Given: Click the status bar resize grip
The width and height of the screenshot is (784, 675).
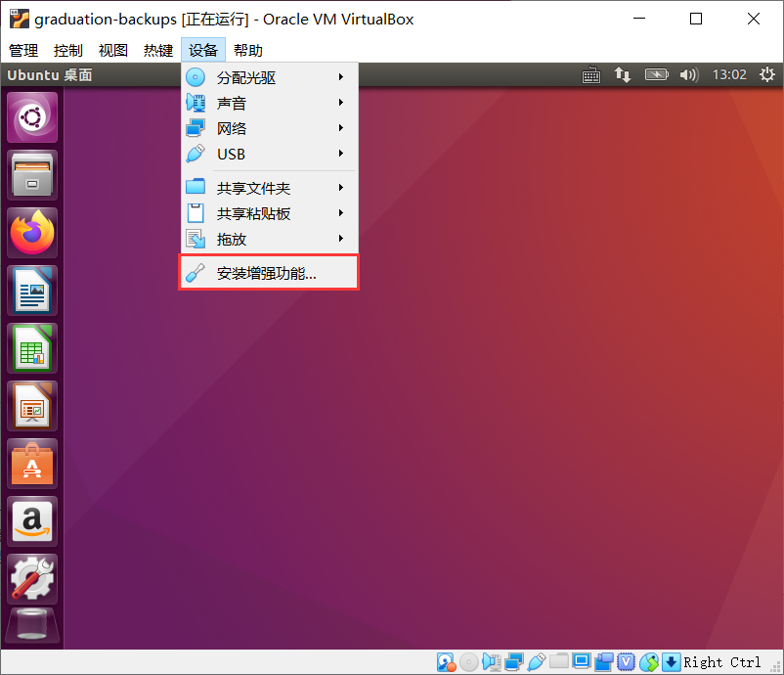Looking at the screenshot, I should tap(776, 667).
